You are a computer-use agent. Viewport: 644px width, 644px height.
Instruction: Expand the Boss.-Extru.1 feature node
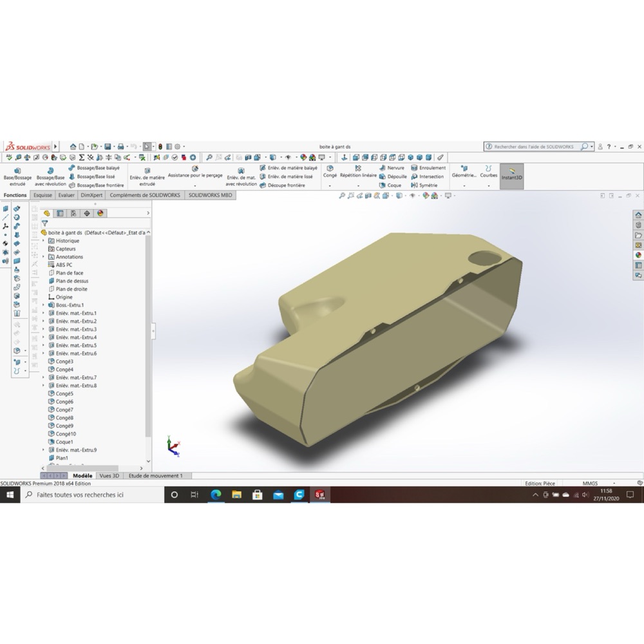point(44,305)
